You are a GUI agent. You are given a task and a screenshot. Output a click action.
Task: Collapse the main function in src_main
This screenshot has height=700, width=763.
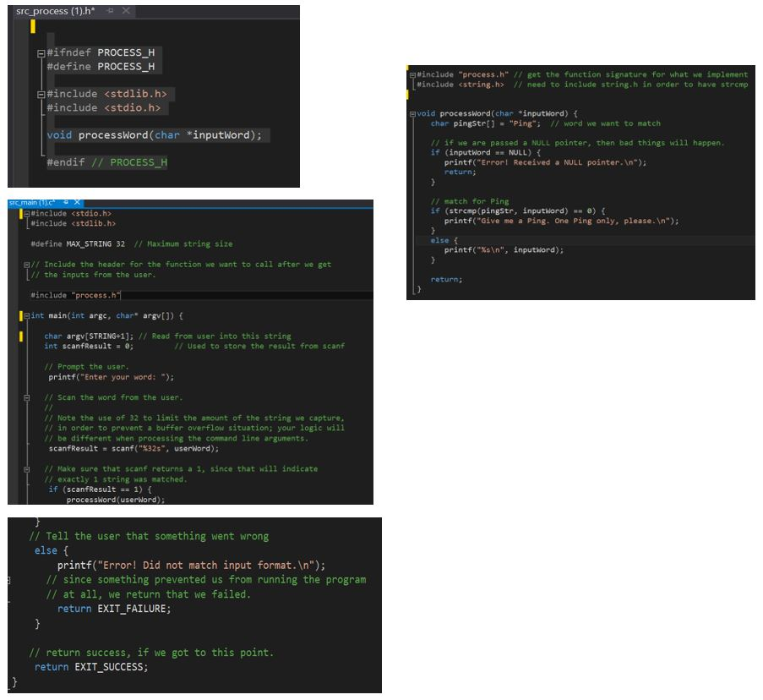[x=26, y=314]
